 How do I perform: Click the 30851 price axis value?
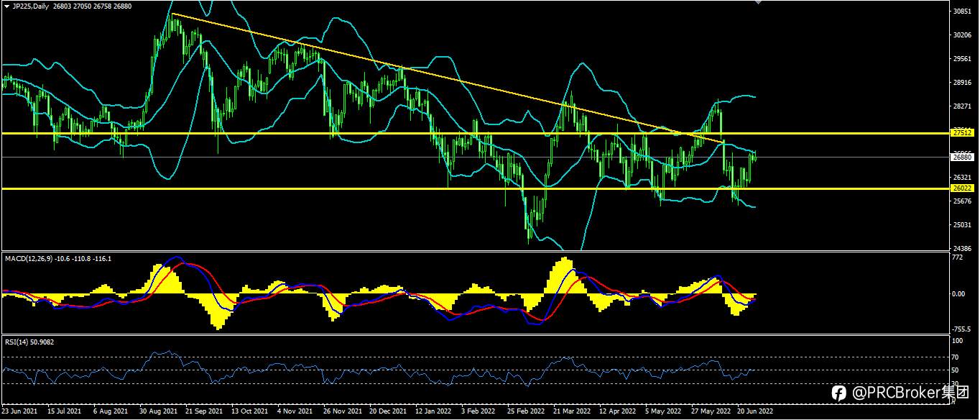962,12
